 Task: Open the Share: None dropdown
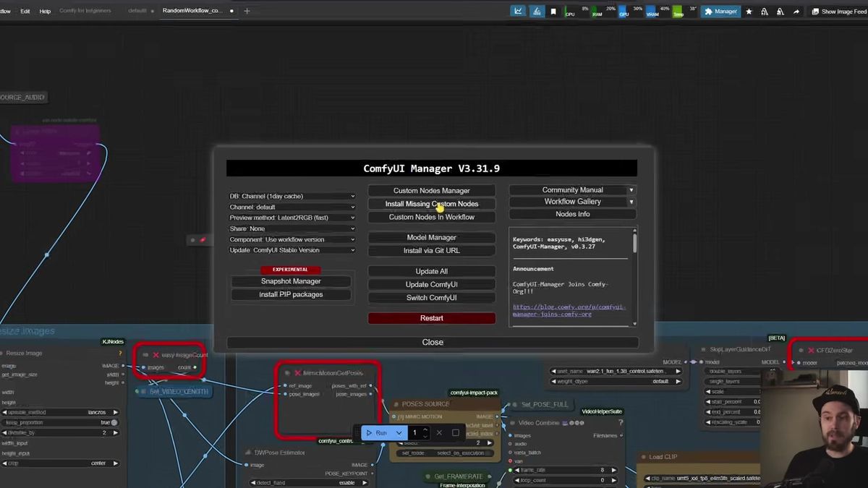tap(292, 228)
